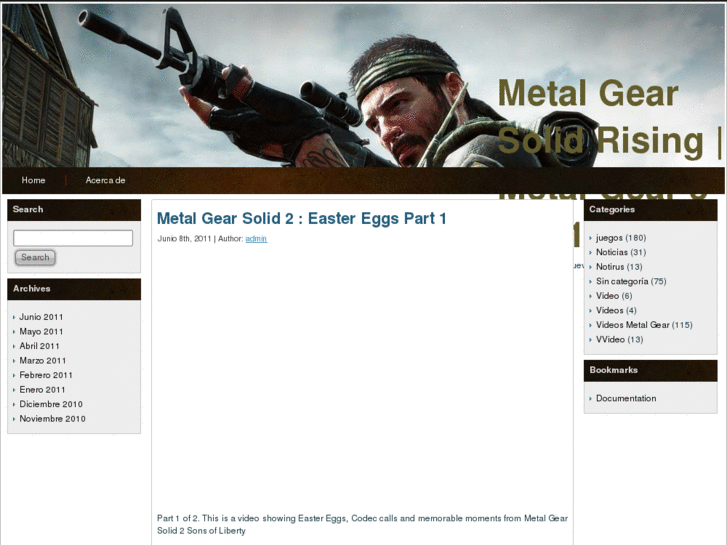Click the post description text starting Part 1 of 2
The image size is (727, 545).
point(362,524)
